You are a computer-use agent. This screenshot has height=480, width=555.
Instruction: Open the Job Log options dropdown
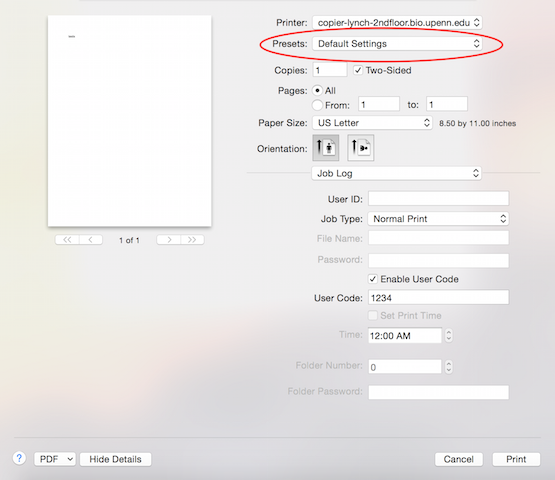(396, 173)
